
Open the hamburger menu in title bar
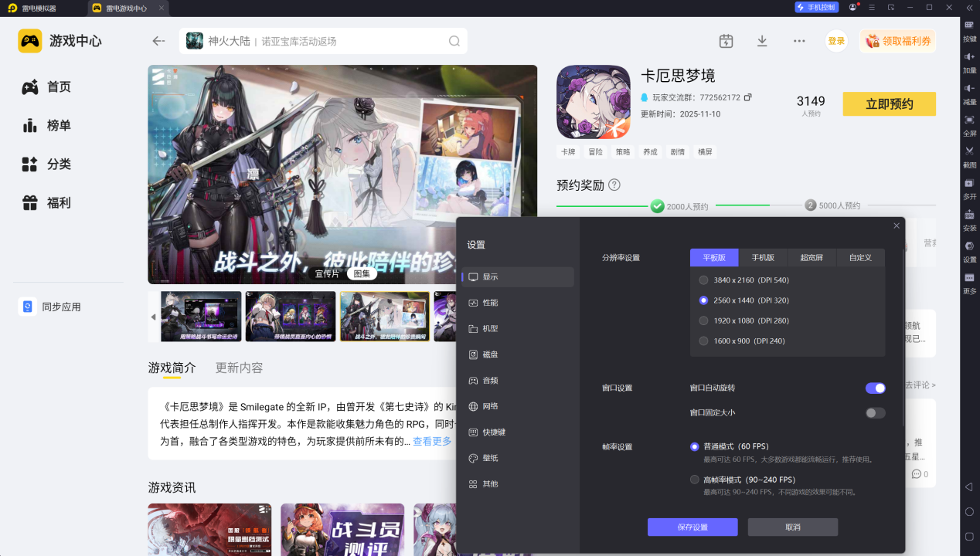[x=872, y=7]
